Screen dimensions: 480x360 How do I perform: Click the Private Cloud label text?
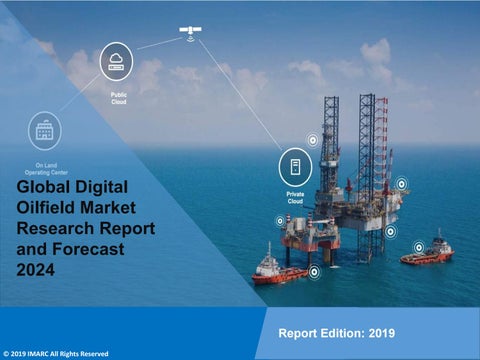coord(295,198)
